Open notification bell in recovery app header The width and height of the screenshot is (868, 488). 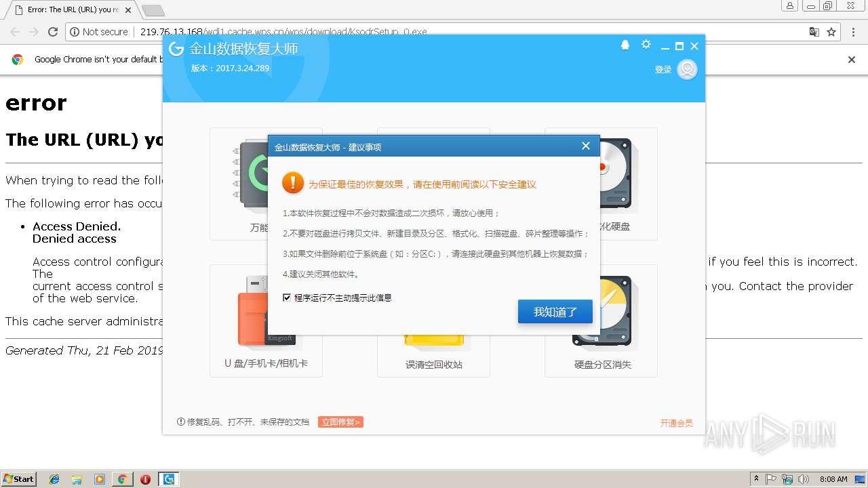pos(625,45)
